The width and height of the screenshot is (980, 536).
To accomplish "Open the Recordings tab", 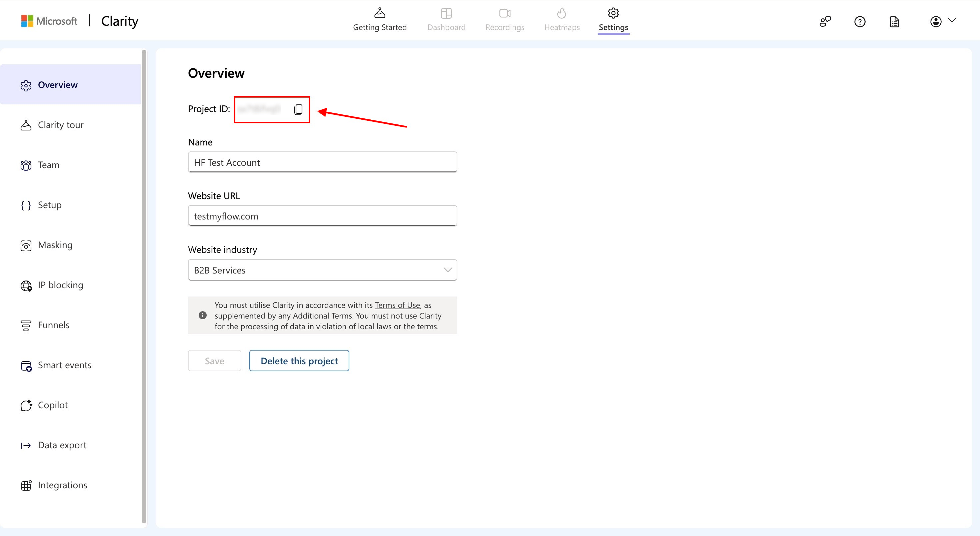I will click(505, 20).
